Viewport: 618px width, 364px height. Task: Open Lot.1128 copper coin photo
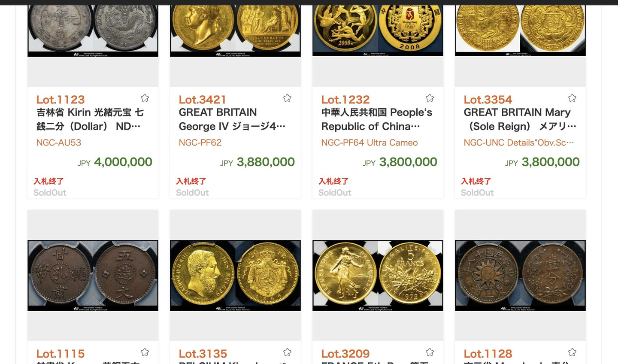point(520,275)
